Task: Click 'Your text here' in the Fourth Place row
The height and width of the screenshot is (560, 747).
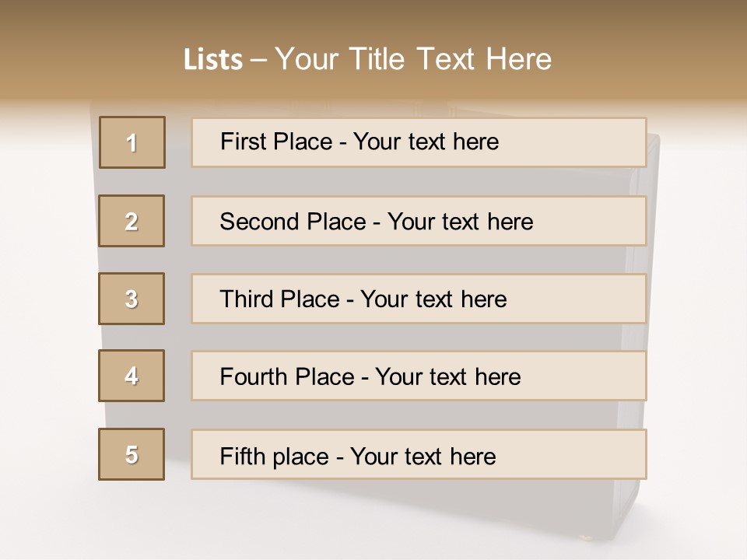Action: tap(447, 377)
